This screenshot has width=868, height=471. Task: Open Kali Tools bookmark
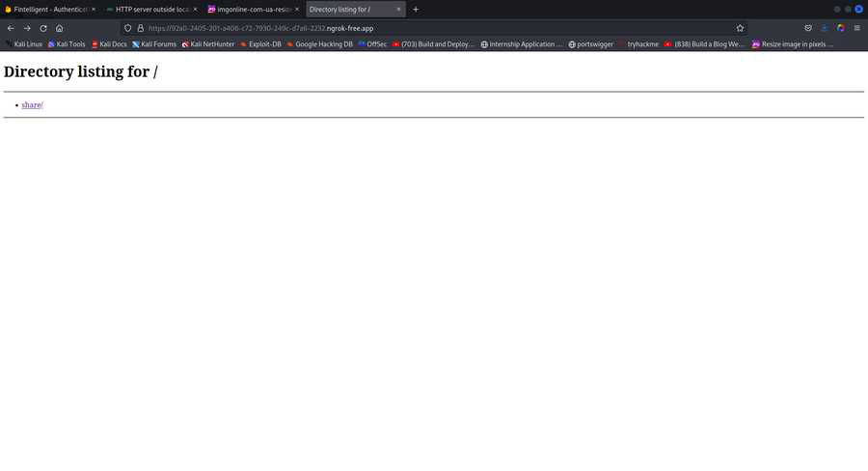pyautogui.click(x=67, y=44)
